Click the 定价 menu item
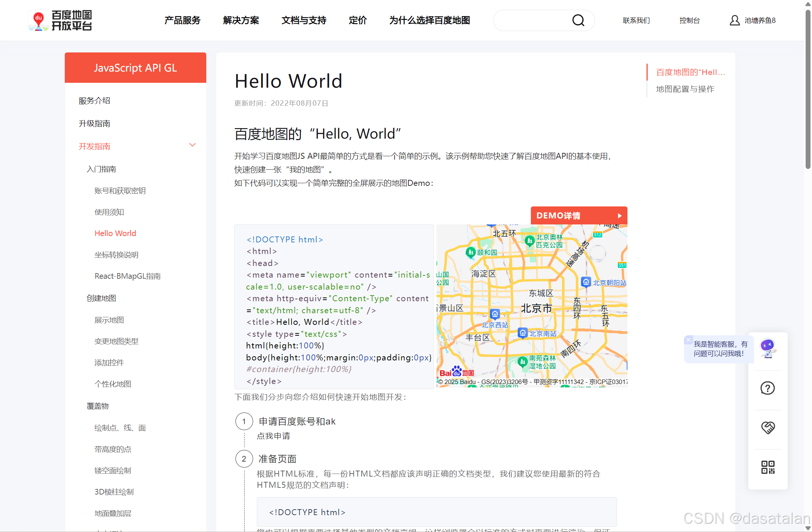This screenshot has width=812, height=532. [x=358, y=20]
